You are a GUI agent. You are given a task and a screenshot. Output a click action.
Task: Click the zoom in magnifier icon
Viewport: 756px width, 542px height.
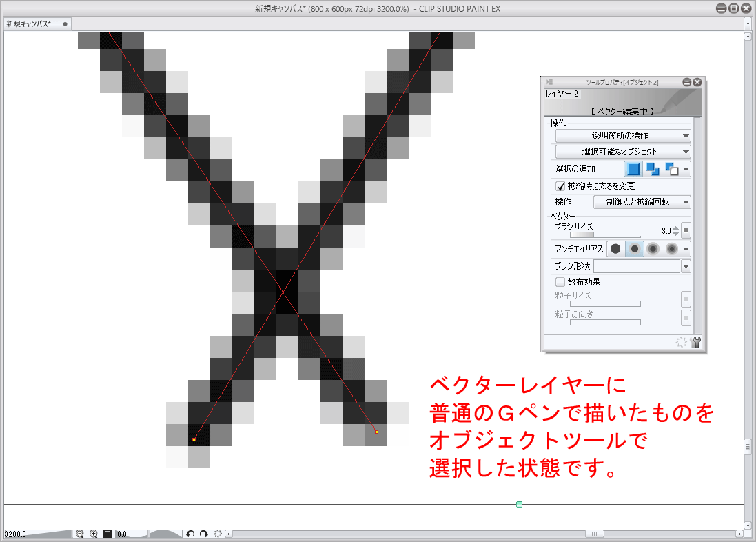pyautogui.click(x=94, y=534)
